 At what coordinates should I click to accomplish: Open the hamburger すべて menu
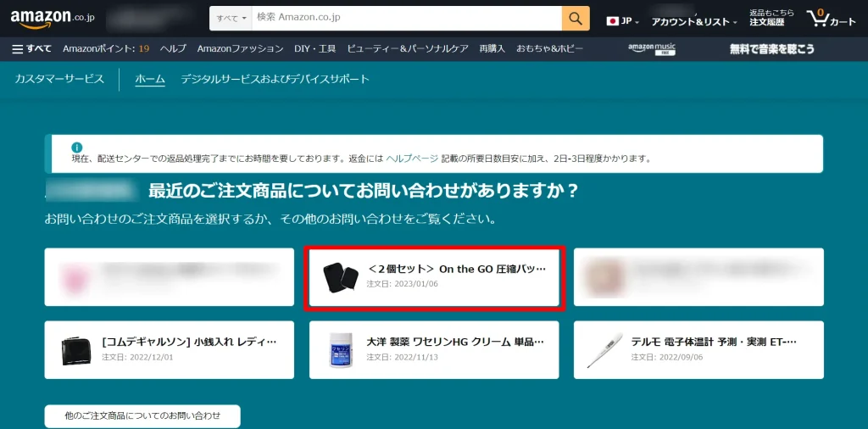[31, 48]
